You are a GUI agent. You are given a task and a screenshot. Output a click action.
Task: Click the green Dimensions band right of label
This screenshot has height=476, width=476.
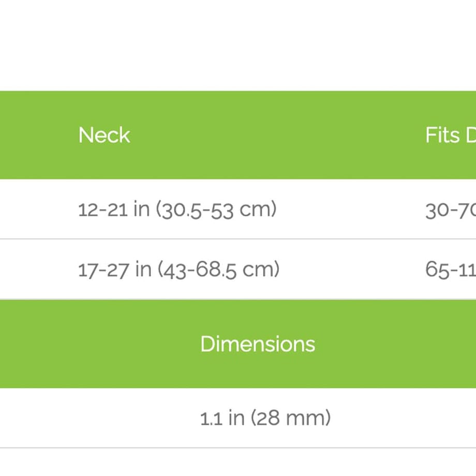click(396, 344)
